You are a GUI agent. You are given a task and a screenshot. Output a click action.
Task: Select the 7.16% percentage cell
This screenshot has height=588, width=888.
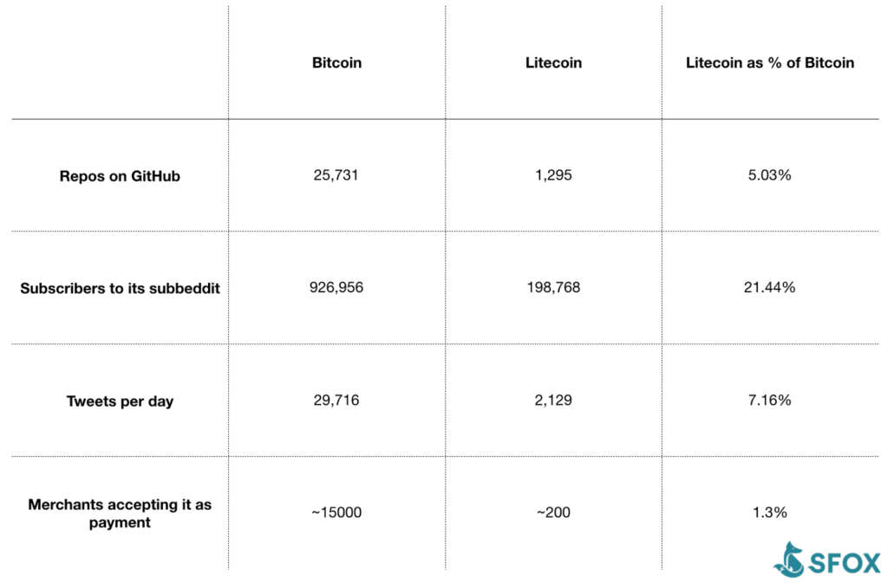(x=769, y=400)
